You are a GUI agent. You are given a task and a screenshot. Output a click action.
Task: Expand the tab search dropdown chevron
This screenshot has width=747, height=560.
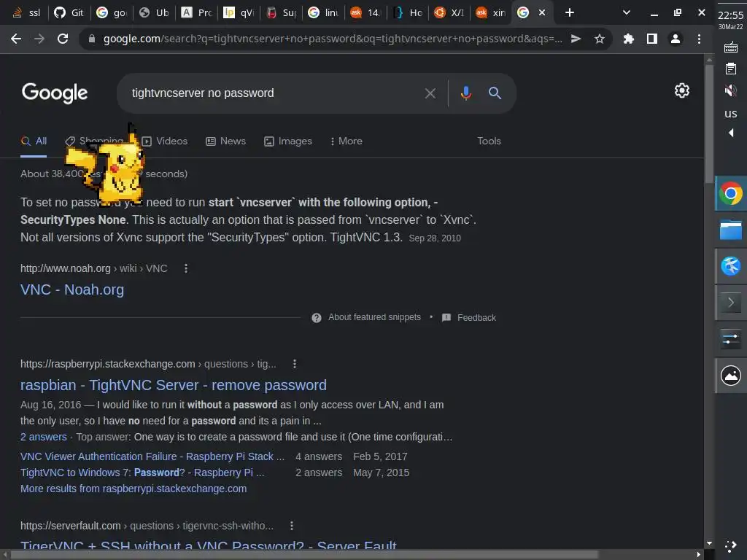627,12
